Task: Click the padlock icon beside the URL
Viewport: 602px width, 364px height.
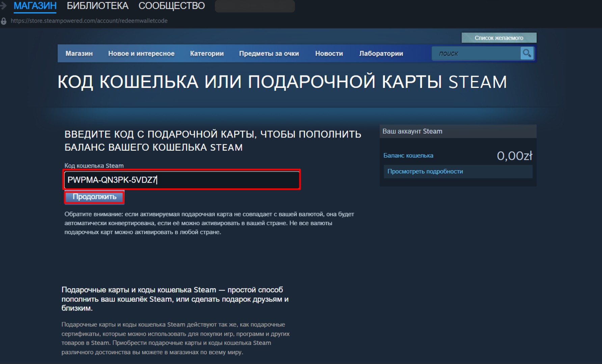Action: 4,21
